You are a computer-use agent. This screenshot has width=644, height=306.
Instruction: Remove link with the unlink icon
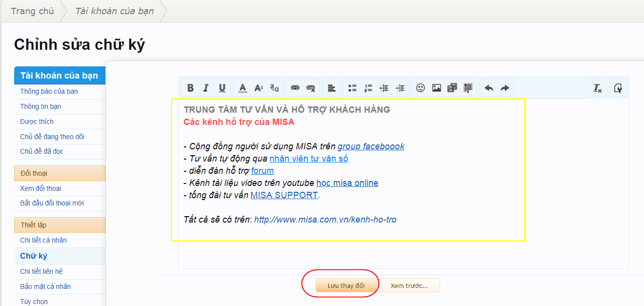point(311,88)
